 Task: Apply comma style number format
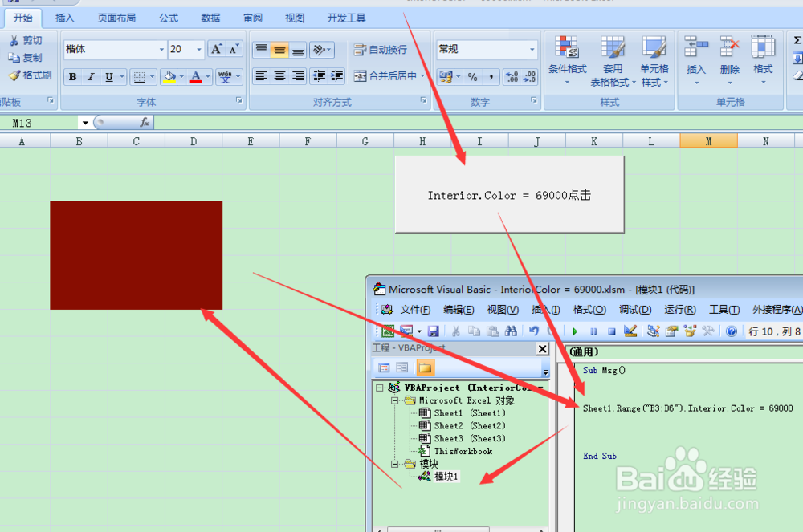(491, 77)
